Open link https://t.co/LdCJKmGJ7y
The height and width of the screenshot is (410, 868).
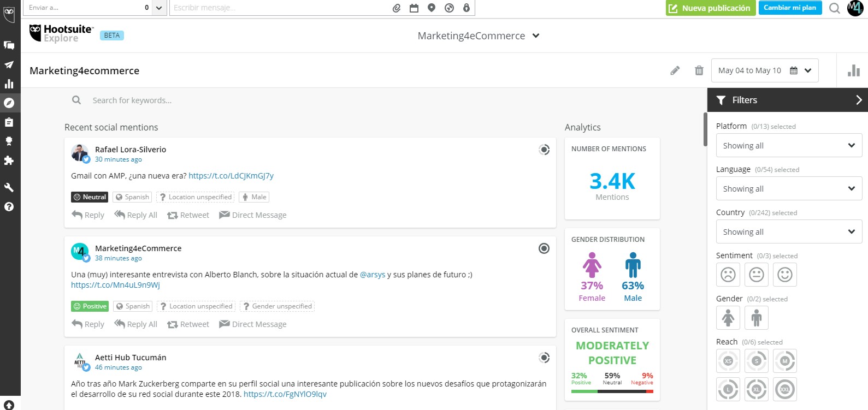231,176
